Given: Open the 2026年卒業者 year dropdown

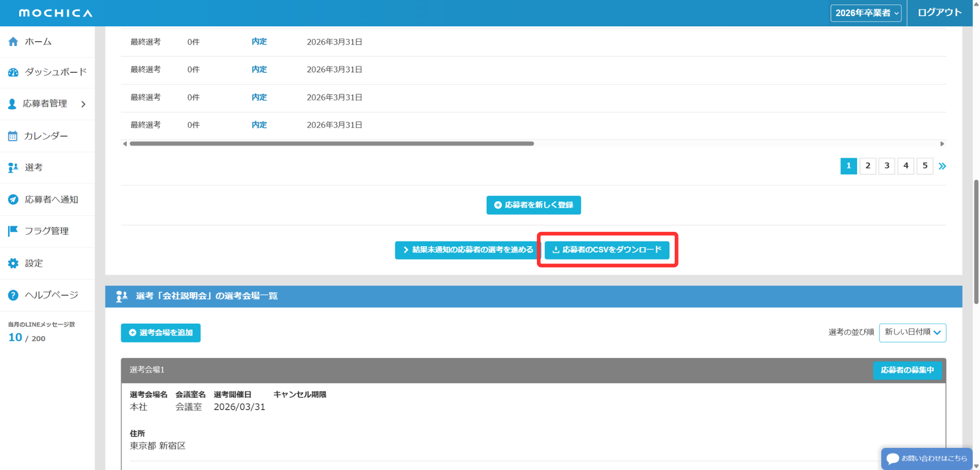Looking at the screenshot, I should (x=866, y=13).
